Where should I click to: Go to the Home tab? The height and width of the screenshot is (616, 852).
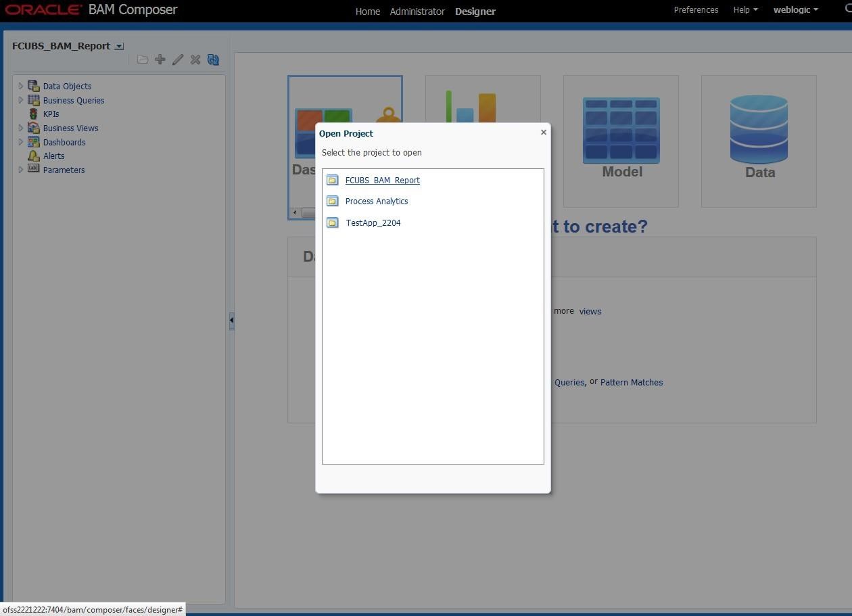(x=368, y=11)
